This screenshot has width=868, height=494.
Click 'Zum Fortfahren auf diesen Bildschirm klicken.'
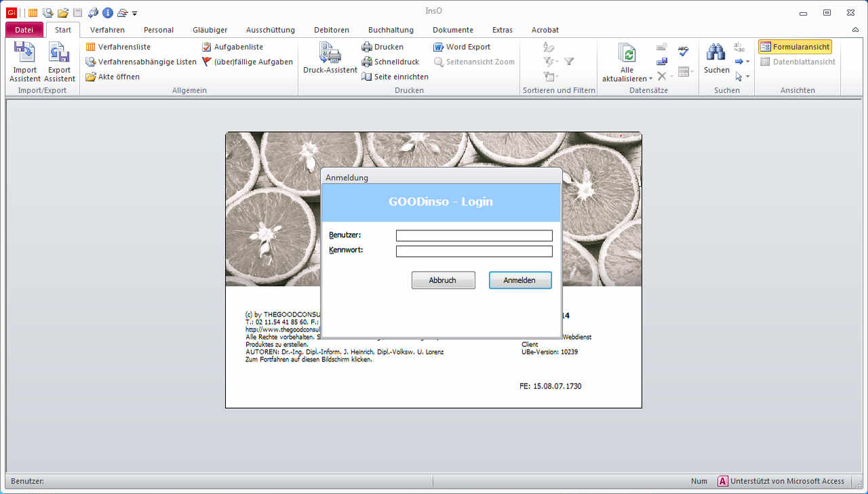click(x=309, y=359)
